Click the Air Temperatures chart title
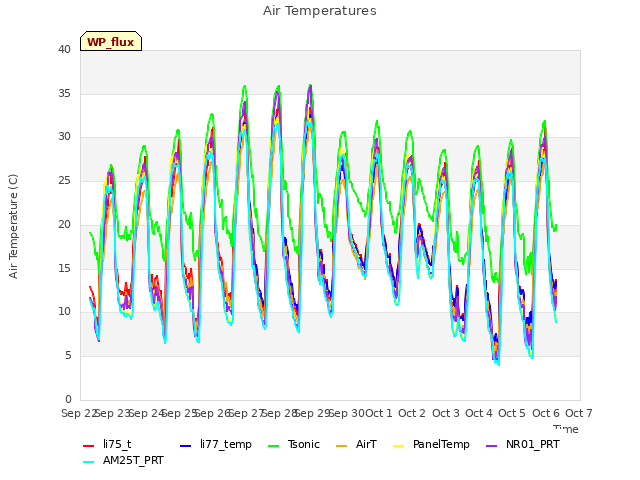This screenshot has width=640, height=480. point(320,11)
